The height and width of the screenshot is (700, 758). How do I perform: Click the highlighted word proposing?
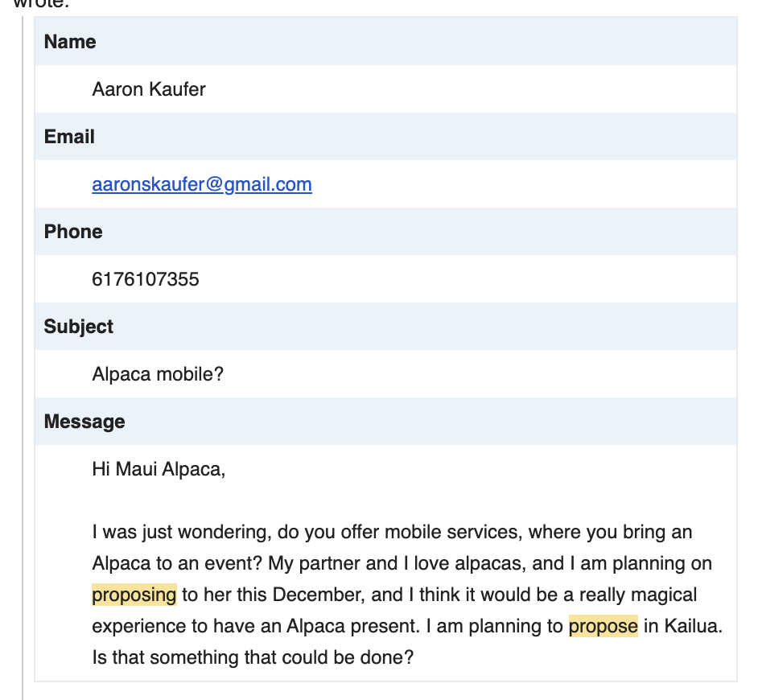(x=134, y=595)
